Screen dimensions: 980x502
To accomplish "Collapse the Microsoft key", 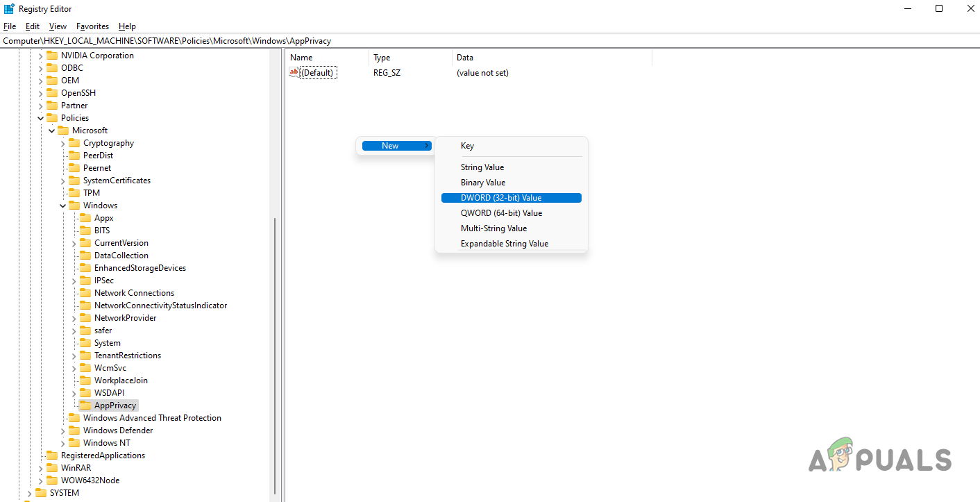I will 51,131.
